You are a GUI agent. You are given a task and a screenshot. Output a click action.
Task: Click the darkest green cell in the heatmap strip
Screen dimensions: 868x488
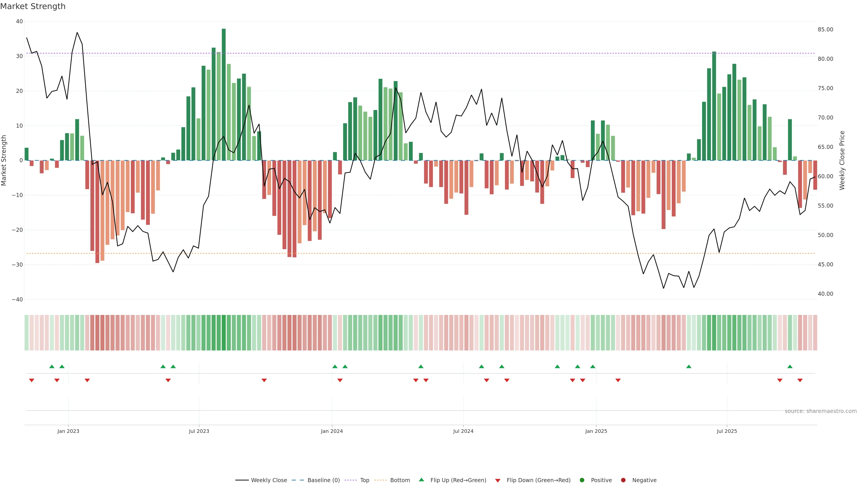(x=224, y=333)
